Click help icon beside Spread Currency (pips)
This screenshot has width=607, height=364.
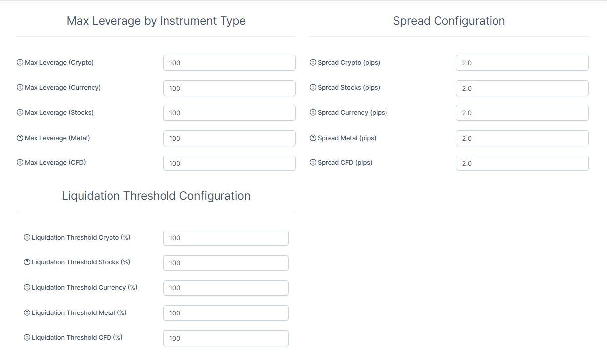point(313,113)
